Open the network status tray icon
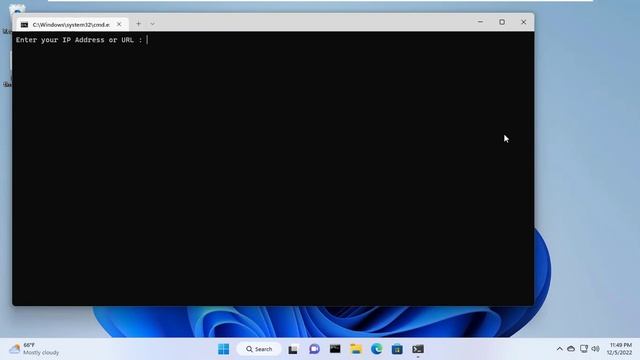The height and width of the screenshot is (360, 640). click(x=584, y=349)
